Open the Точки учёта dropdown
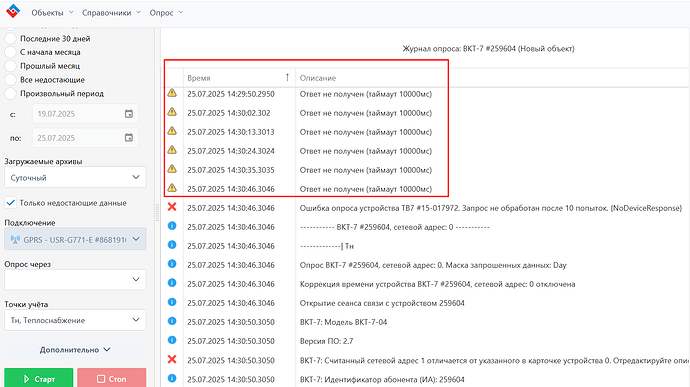690x387 pixels. (x=75, y=320)
